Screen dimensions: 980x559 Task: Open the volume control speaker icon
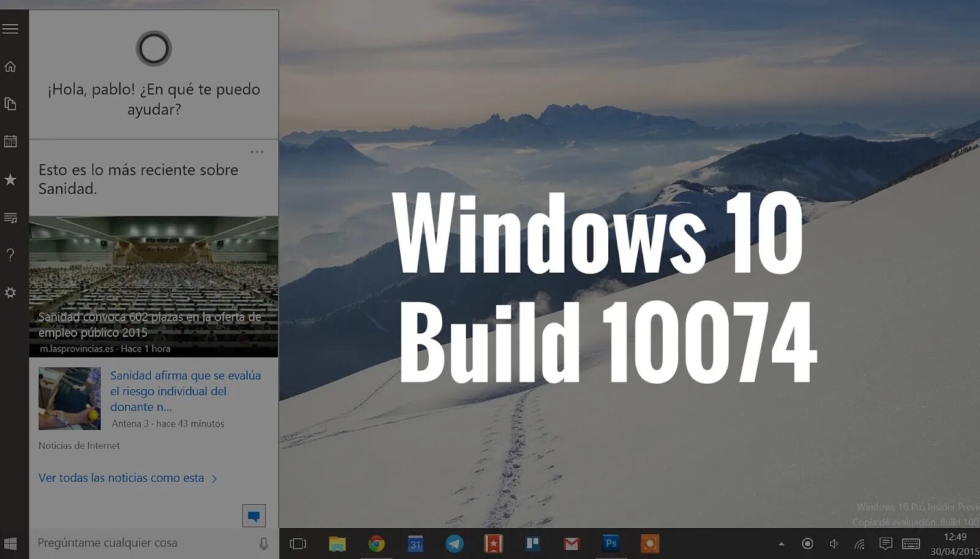834,544
